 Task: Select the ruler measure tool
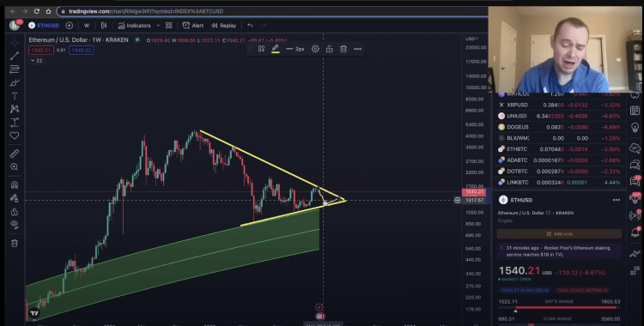pyautogui.click(x=15, y=154)
